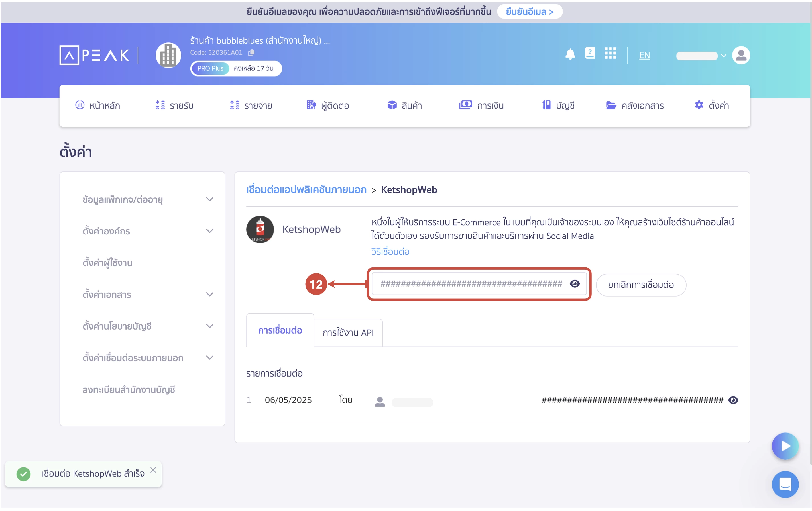Viewport: 812px width, 511px height.
Task: Dismiss the KetshopWeb success notification
Action: [x=153, y=470]
